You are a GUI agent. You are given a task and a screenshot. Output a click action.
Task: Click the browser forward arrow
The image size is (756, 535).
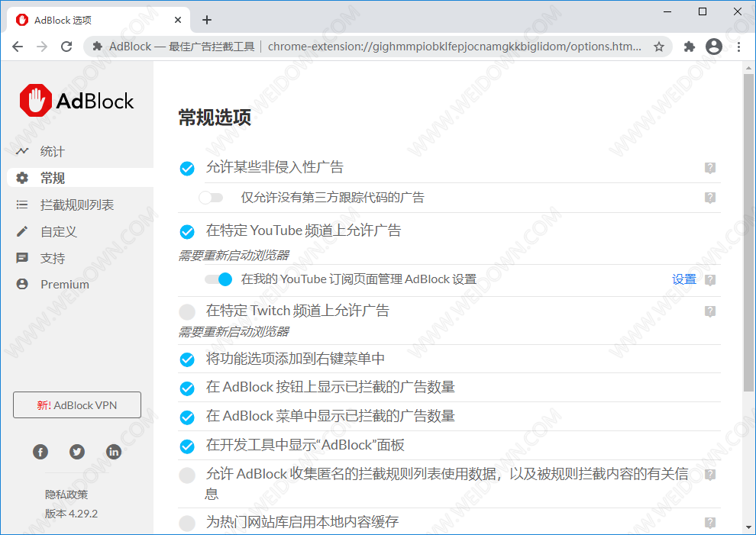pos(42,47)
